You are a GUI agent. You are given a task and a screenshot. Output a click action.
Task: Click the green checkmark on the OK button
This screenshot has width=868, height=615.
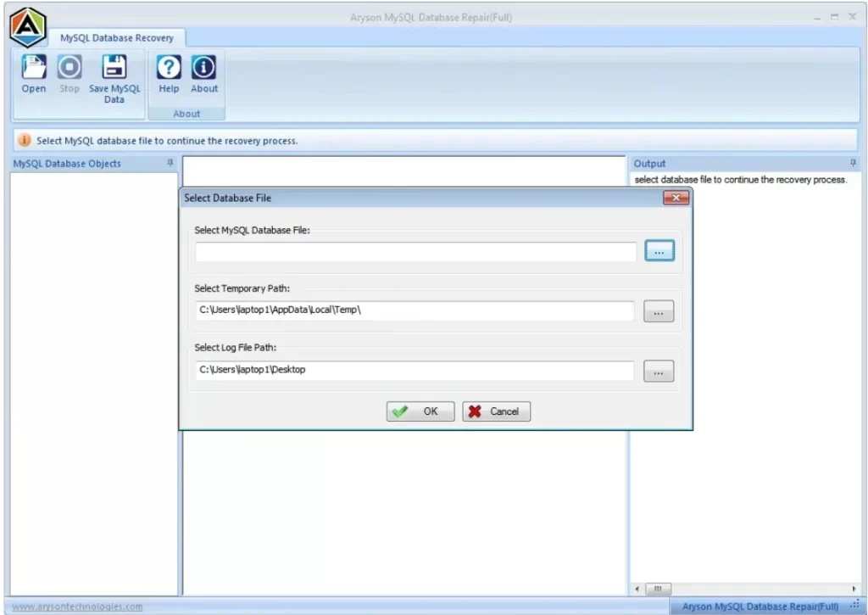coord(401,411)
